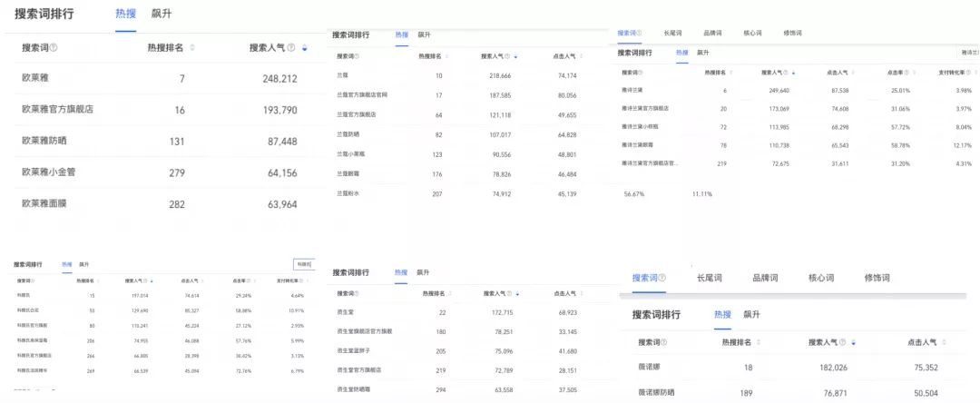Click keyword 薇诺娜防晒
This screenshot has height=403, width=980.
point(656,392)
